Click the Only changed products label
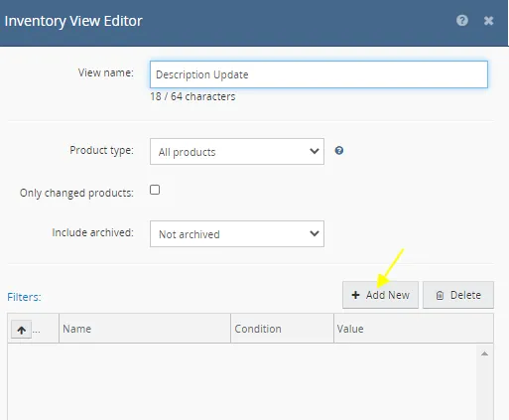 76,193
